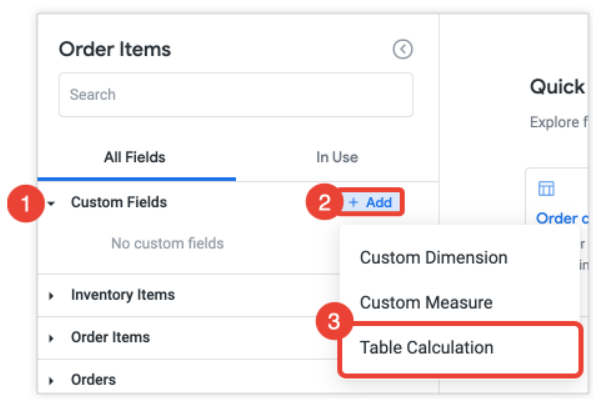Open the Inventory Items view label

(123, 295)
